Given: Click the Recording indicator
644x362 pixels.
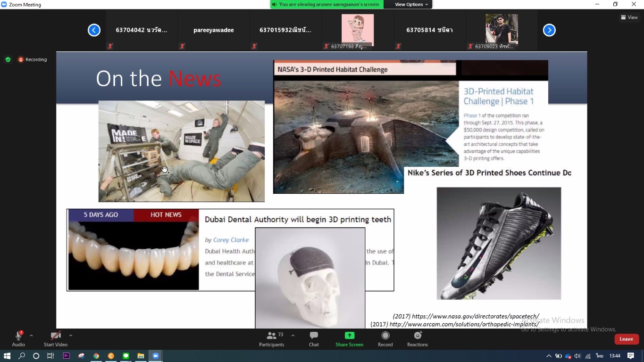Looking at the screenshot, I should click(x=33, y=59).
